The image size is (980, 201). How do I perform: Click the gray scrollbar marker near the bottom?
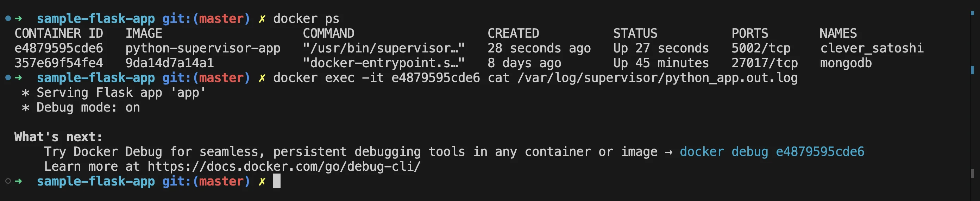972,174
